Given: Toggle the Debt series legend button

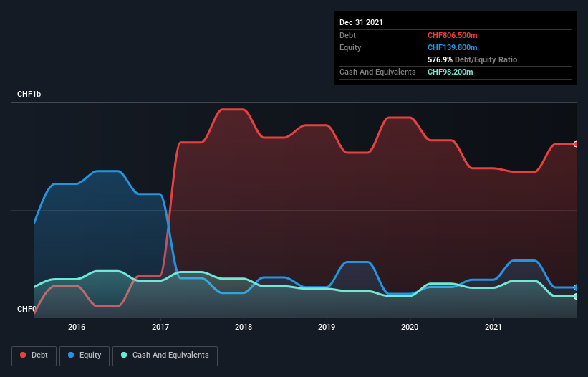Looking at the screenshot, I should click(x=34, y=355).
